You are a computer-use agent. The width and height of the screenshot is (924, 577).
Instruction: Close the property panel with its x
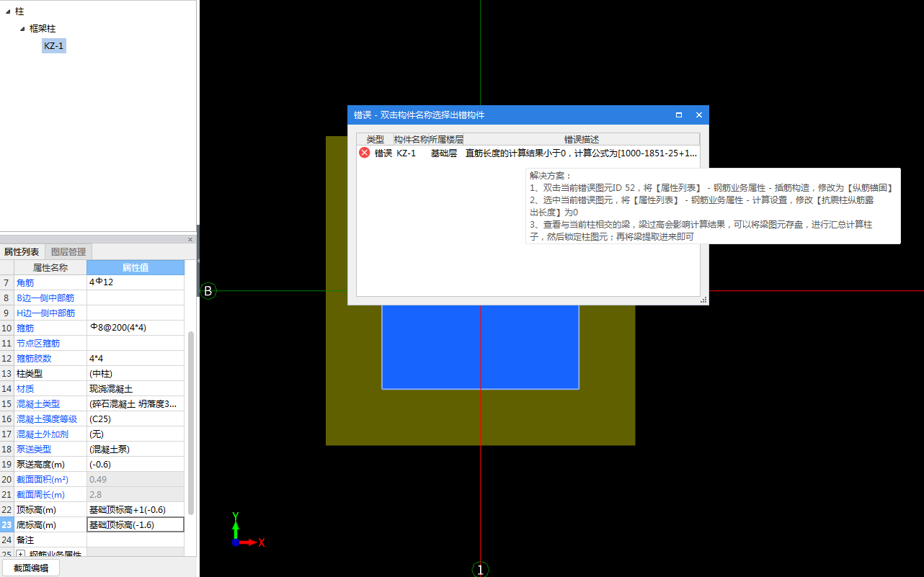[190, 239]
